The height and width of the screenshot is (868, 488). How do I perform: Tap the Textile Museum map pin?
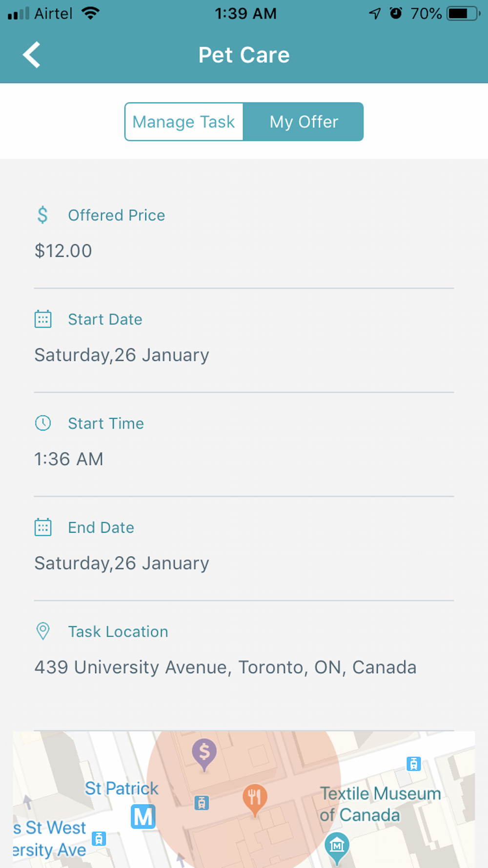click(x=337, y=847)
